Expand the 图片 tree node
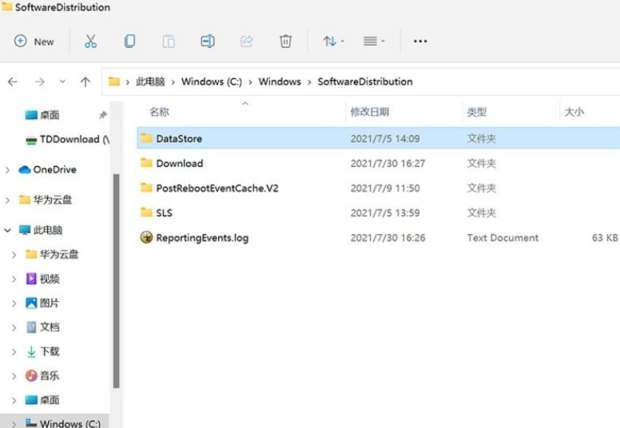This screenshot has height=428, width=620. coord(14,303)
